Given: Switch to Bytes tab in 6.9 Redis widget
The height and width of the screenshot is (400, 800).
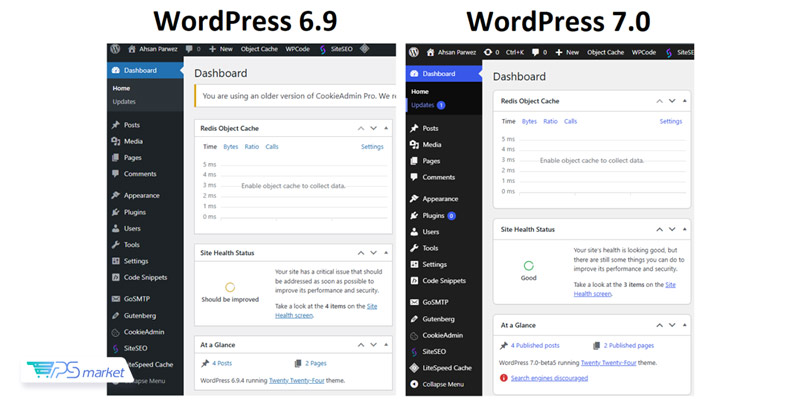Looking at the screenshot, I should tap(231, 147).
